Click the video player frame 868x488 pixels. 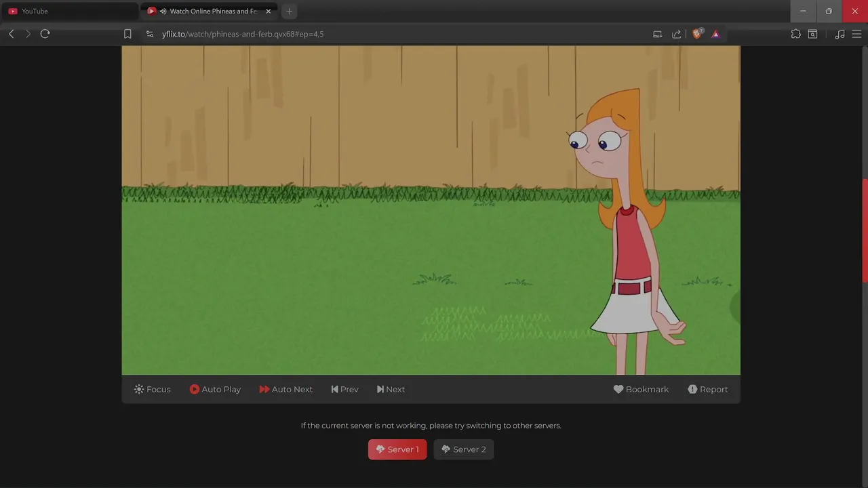click(431, 210)
